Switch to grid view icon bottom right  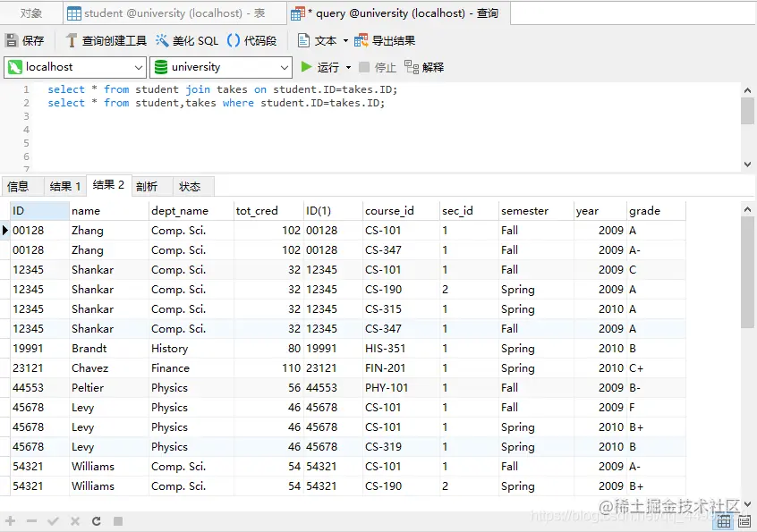[724, 521]
